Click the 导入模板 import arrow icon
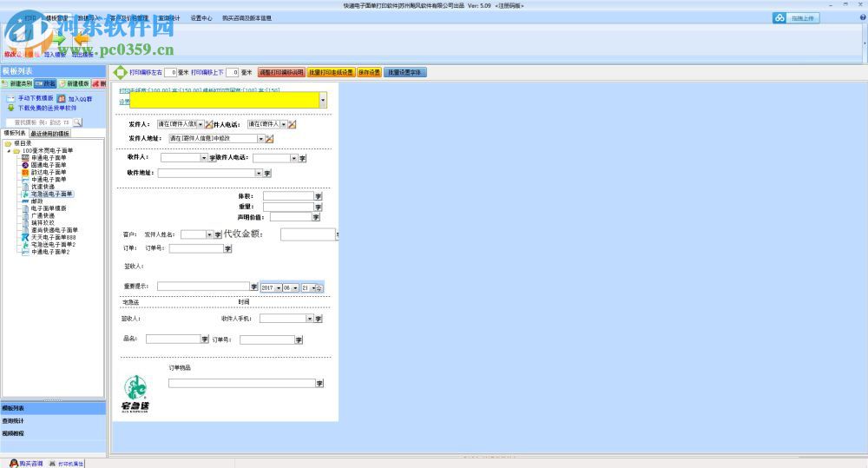This screenshot has width=868, height=468. [57, 39]
